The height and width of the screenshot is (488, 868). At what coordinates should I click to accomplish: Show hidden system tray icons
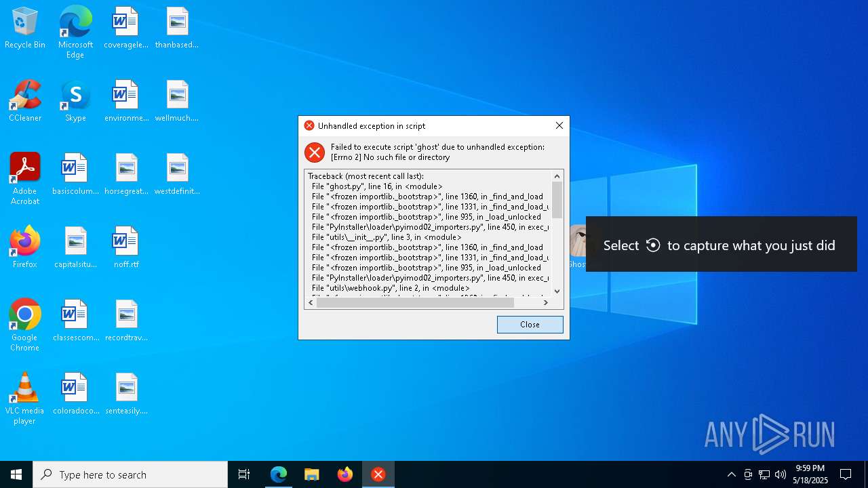[731, 474]
